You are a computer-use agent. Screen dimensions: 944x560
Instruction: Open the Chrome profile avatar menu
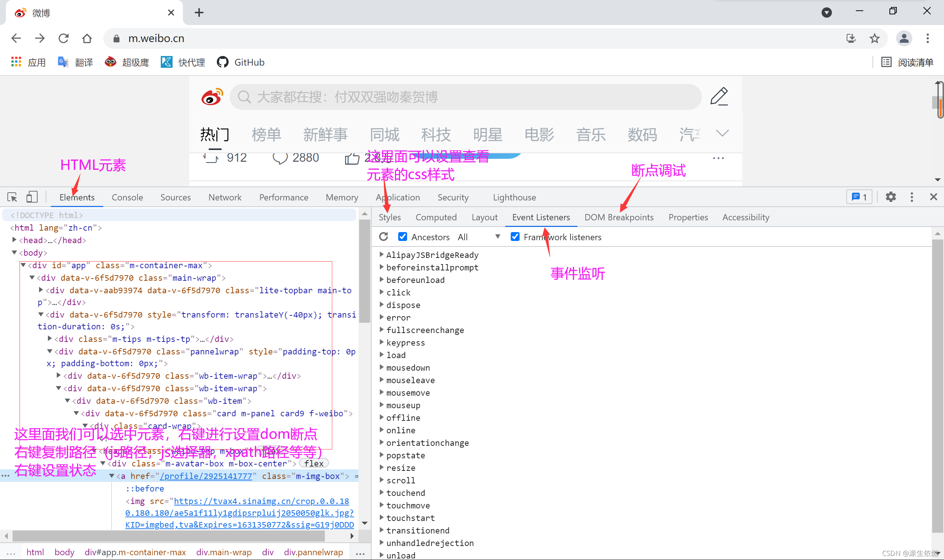point(904,38)
